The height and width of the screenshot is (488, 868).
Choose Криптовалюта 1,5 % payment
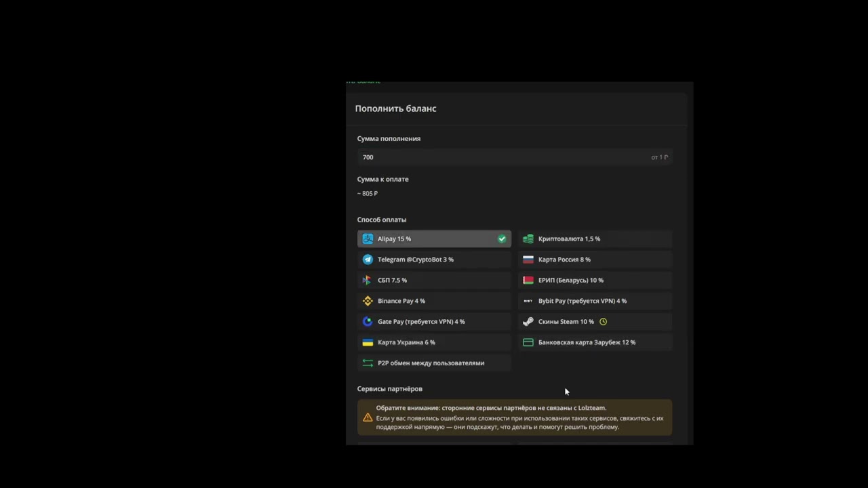coord(595,239)
